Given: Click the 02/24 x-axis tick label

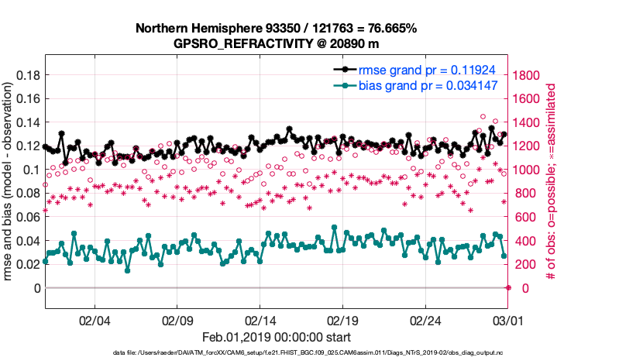Looking at the screenshot, I should tap(426, 321).
